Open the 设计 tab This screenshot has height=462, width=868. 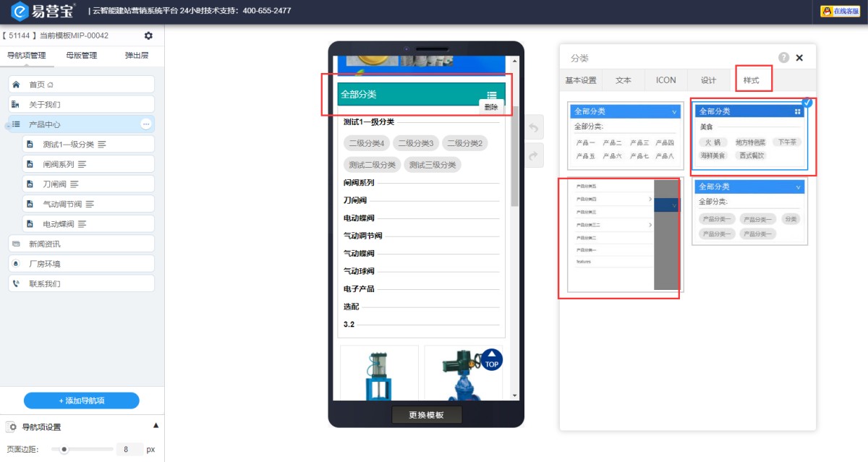(x=708, y=80)
